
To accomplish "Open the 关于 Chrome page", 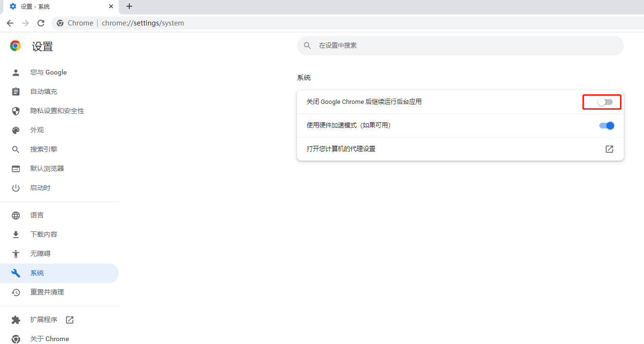I will 50,339.
